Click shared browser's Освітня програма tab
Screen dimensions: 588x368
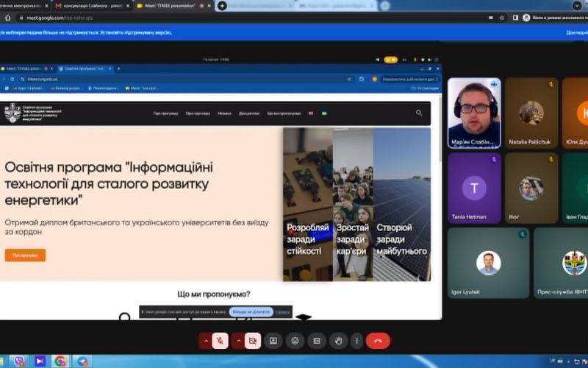click(x=85, y=68)
